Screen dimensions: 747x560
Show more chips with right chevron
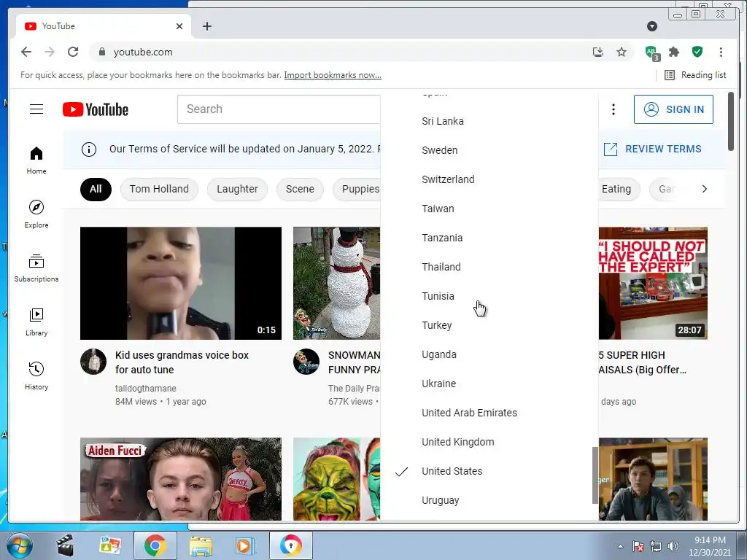(x=705, y=189)
